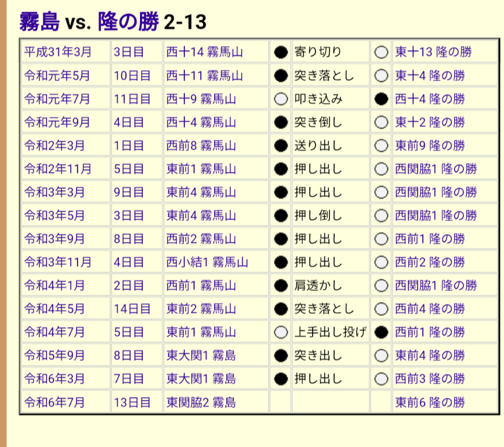The width and height of the screenshot is (504, 447).
Task: Click 隆の勝's black loss circle in the 令和元年7月 row
Action: coord(381,99)
